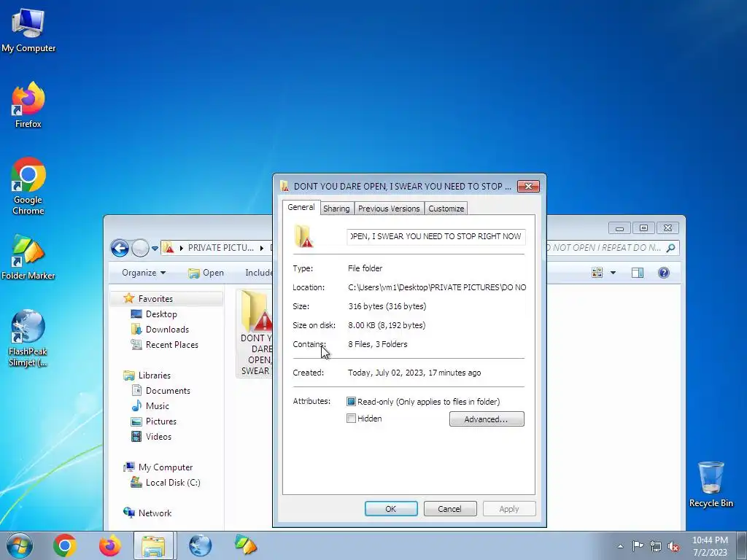Cancel the properties dialog
The image size is (747, 560).
[x=449, y=508]
